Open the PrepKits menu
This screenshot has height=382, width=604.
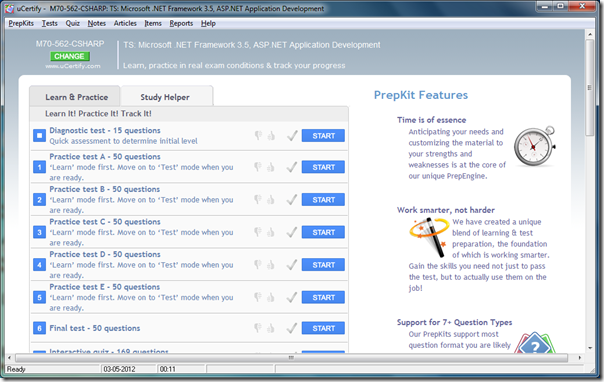coord(21,23)
